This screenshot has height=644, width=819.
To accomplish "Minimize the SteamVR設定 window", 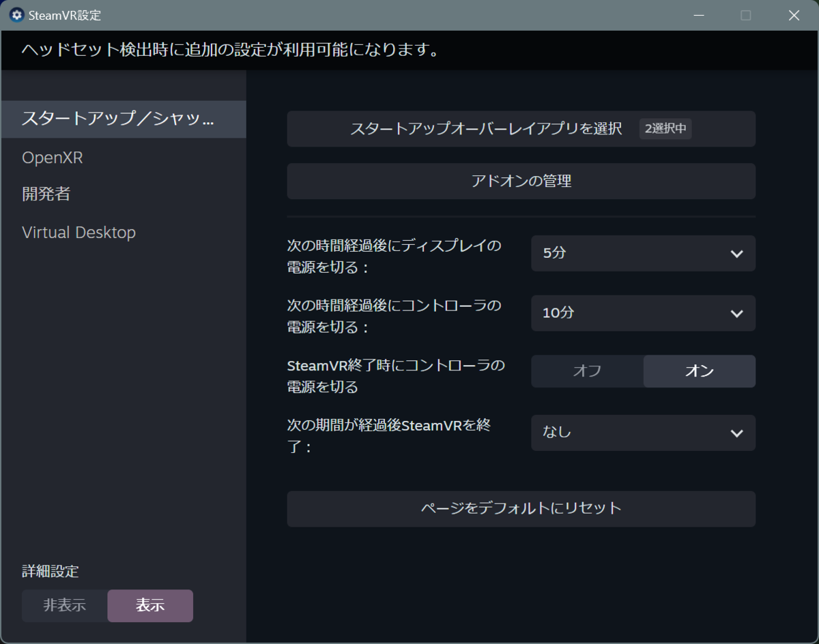I will pyautogui.click(x=699, y=15).
